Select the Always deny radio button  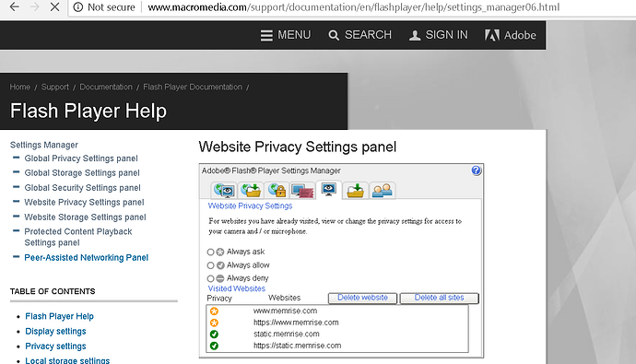[x=210, y=278]
